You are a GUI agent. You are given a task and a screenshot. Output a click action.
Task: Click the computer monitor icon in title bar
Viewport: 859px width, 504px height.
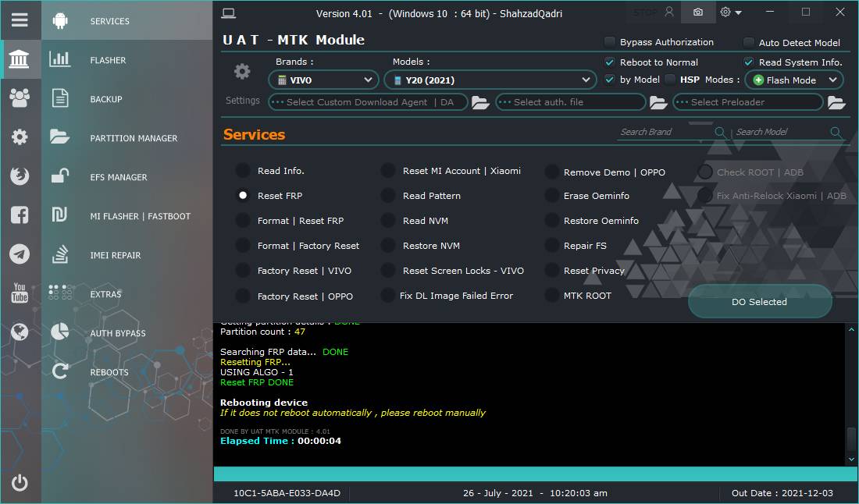229,13
